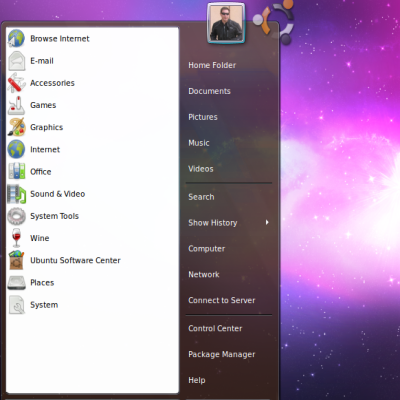This screenshot has height=400, width=400.
Task: Click the Ubuntu Software Center bag icon
Action: pyautogui.click(x=16, y=260)
